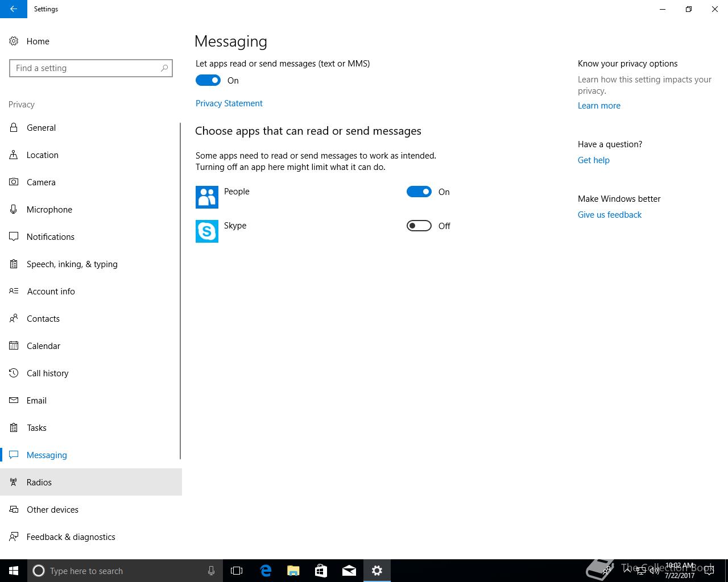Enable messaging access for Skype

pos(419,226)
